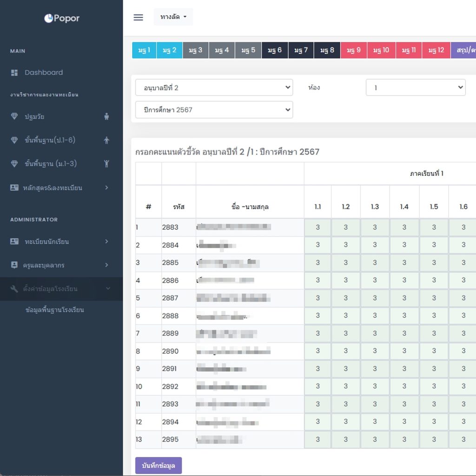Screen dimensions: 476x476
Task: Click the ID card icon beside ทะเบียนนักเรียน
Action: (14, 242)
